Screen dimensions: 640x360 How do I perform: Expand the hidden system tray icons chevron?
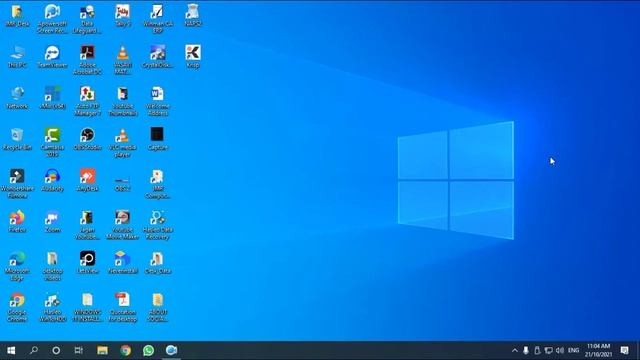point(515,350)
